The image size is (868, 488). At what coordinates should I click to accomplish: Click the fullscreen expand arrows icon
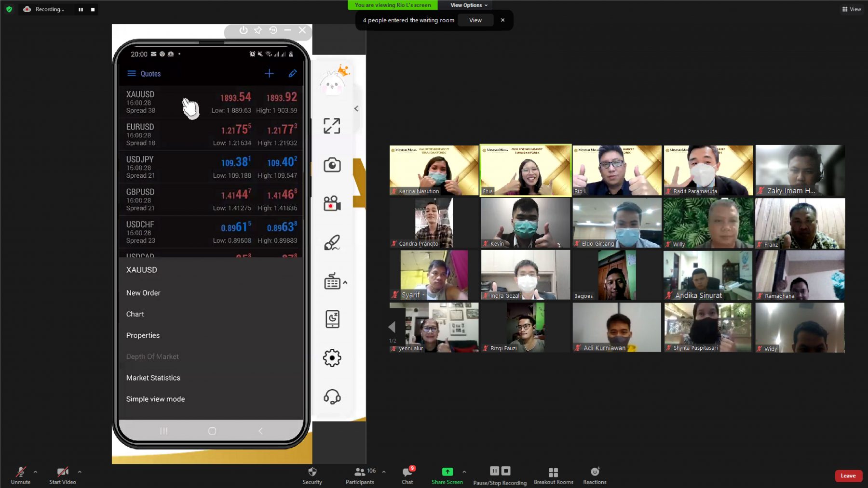332,126
